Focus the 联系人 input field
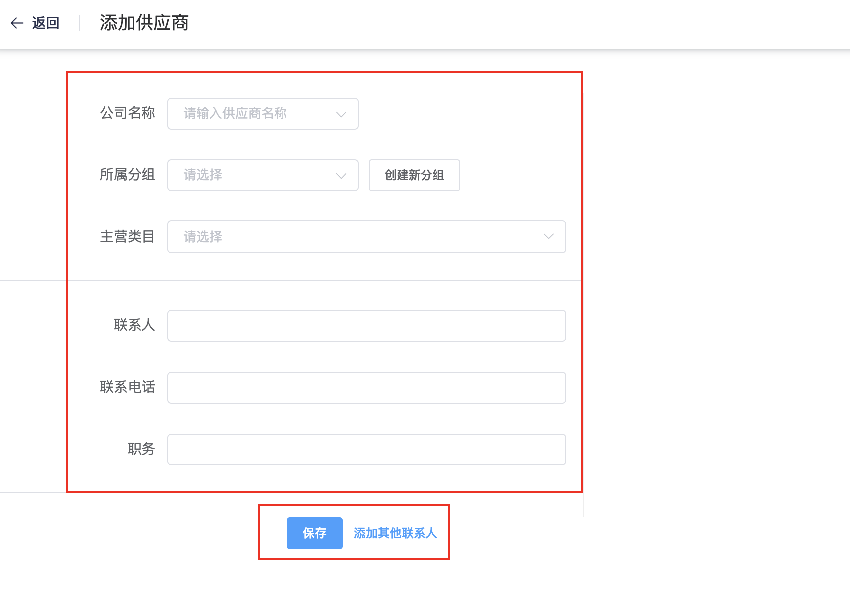Screen dimensions: 850x616 coord(366,326)
